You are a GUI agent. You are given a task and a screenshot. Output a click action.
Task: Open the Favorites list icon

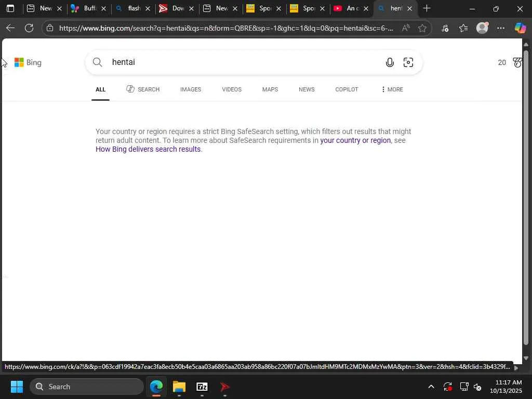[463, 28]
